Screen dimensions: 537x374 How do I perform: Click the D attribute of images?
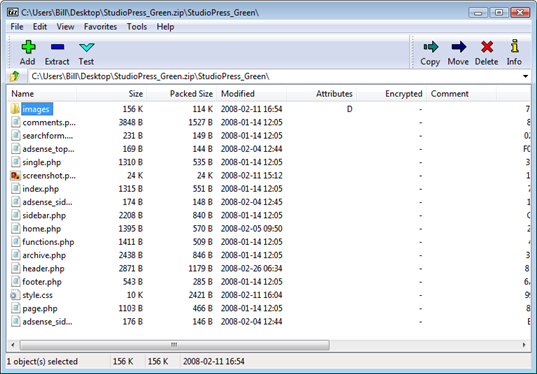pos(349,109)
